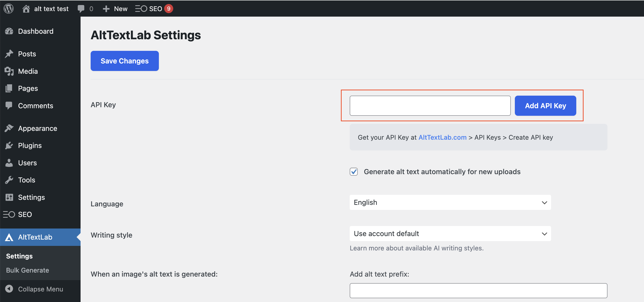This screenshot has height=302, width=644.
Task: Toggle automatic alt text for new uploads
Action: tap(354, 172)
